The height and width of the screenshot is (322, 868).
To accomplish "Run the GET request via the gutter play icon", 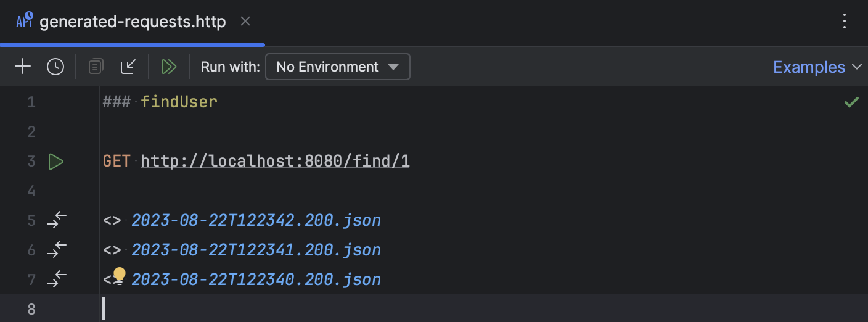I will tap(56, 162).
